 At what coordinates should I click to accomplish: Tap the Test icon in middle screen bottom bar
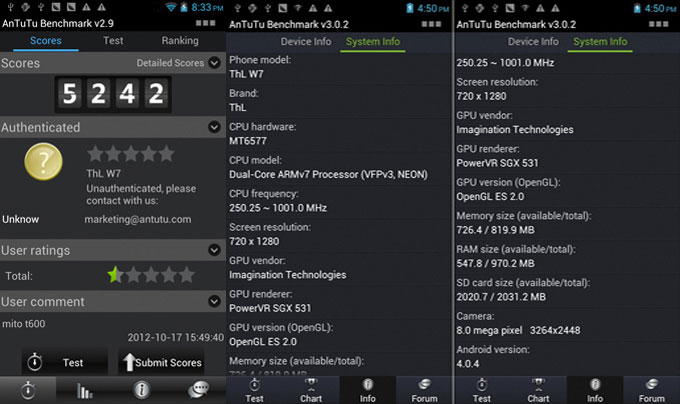255,391
